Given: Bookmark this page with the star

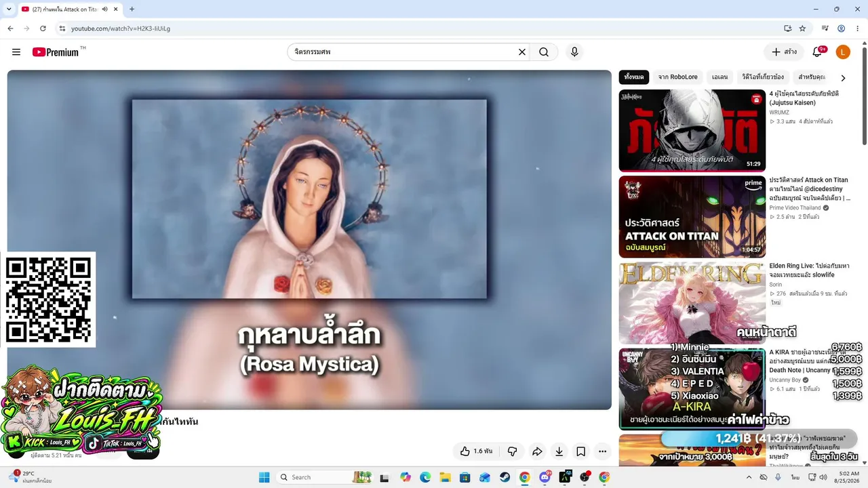Looking at the screenshot, I should coord(802,28).
